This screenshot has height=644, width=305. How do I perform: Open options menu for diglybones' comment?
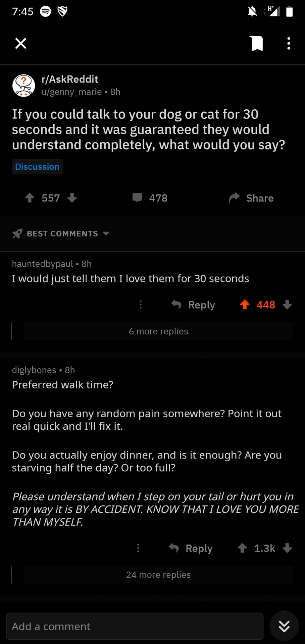(138, 548)
